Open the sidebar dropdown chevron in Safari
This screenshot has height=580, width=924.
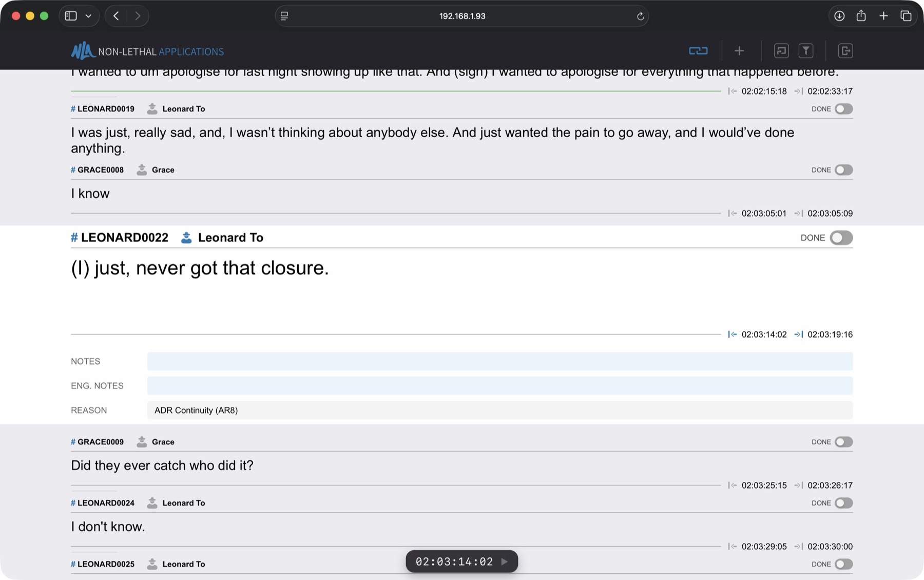click(88, 16)
